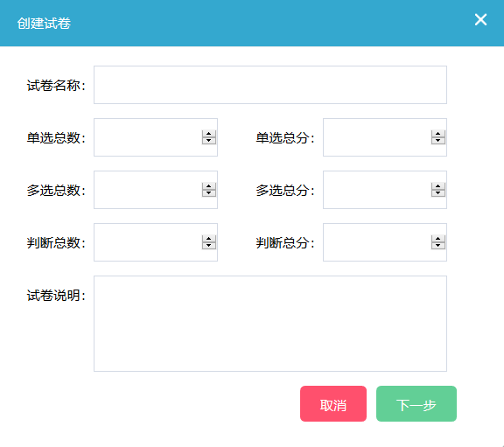Viewport: 504px width, 447px height.
Task: Decrease 判断总分 with down arrow
Action: (x=437, y=246)
